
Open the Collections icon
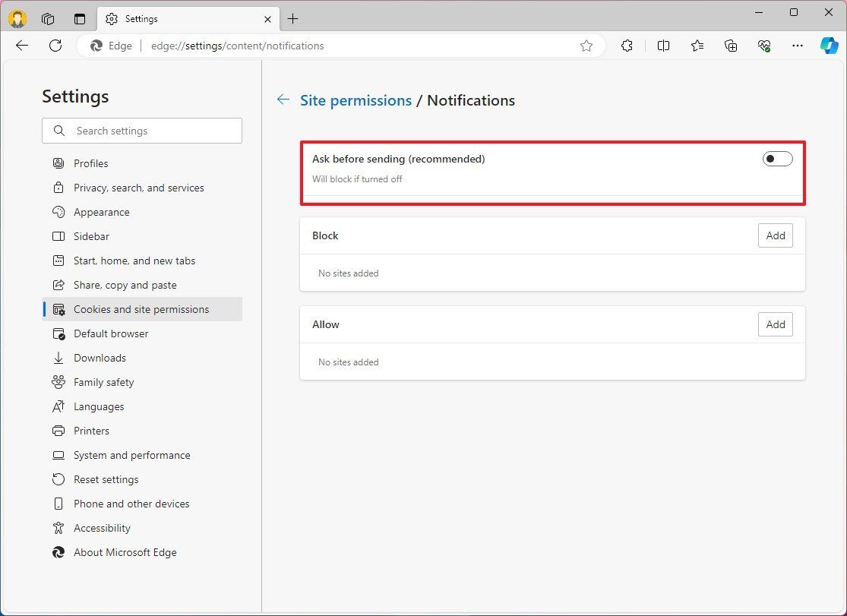(x=731, y=46)
